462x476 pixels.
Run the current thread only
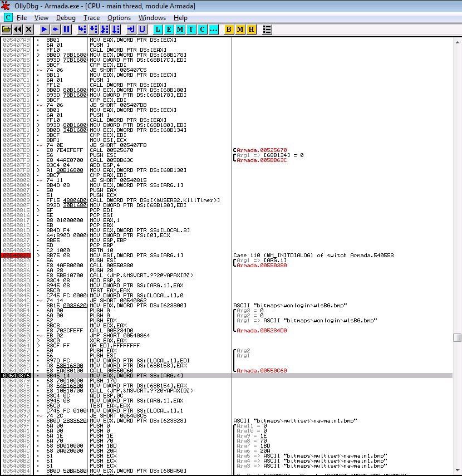click(x=55, y=30)
